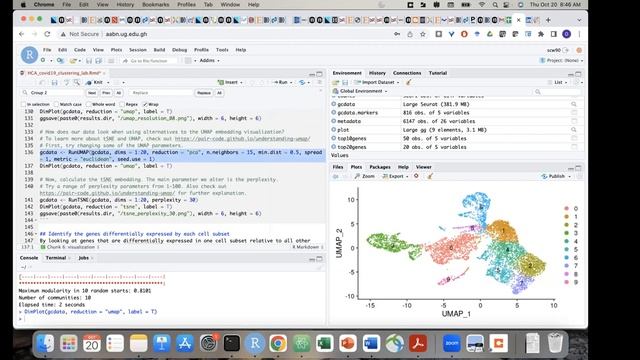Click the new file icon in main toolbar

point(43,60)
